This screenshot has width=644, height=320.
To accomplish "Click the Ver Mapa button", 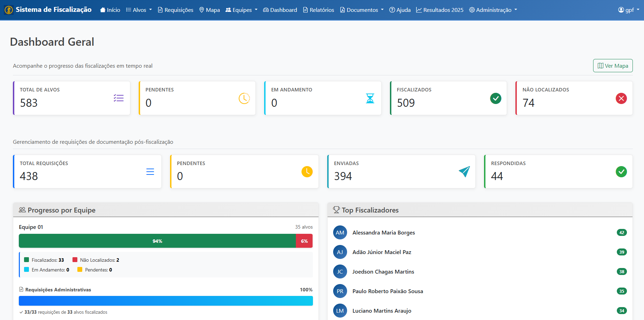I will [613, 66].
